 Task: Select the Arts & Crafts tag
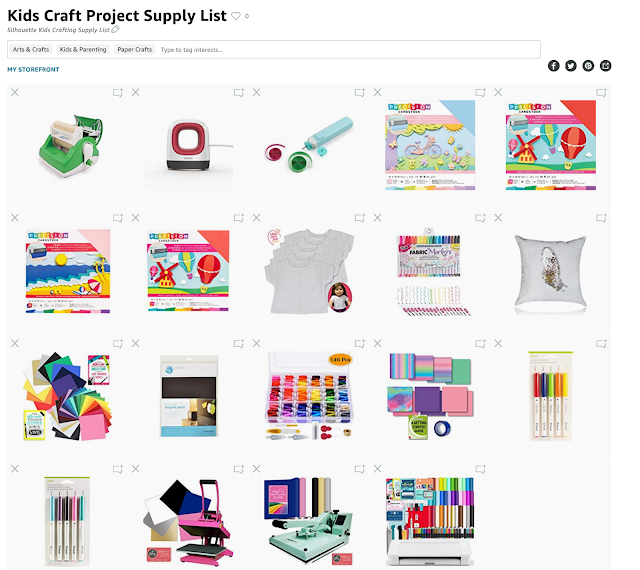[x=31, y=49]
